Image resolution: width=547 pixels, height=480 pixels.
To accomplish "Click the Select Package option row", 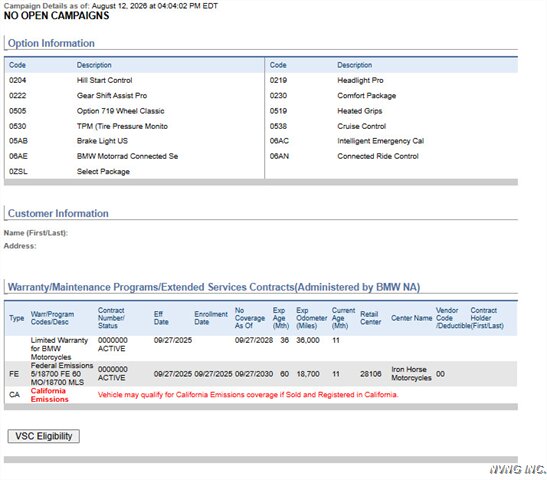I will click(x=134, y=172).
